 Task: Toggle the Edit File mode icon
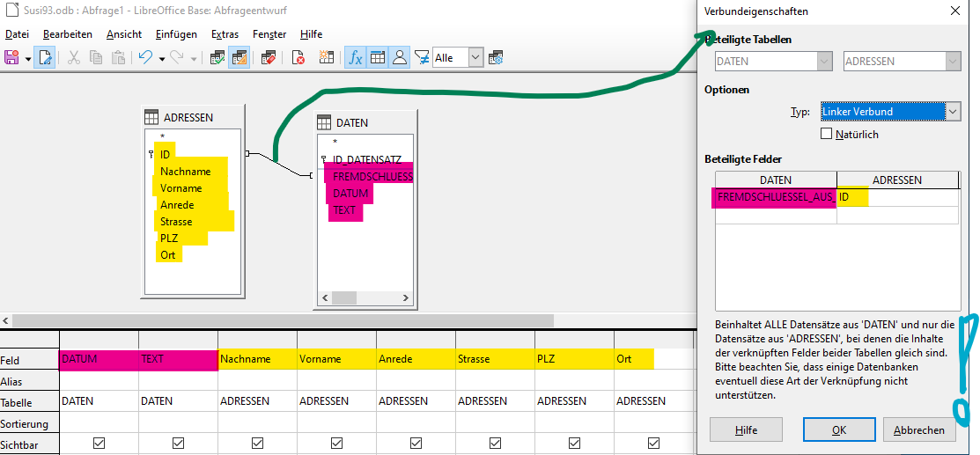click(44, 58)
